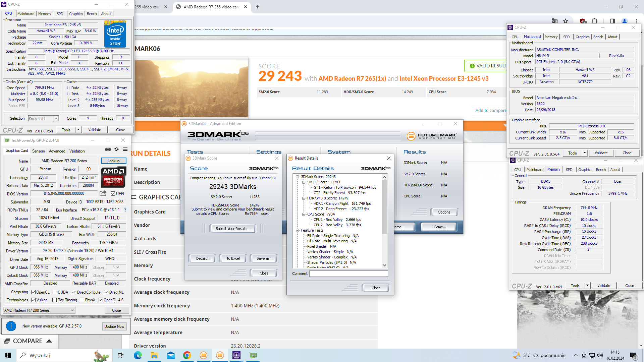Switch to GPU-Z Advanced tab
644x362 pixels.
(57, 151)
